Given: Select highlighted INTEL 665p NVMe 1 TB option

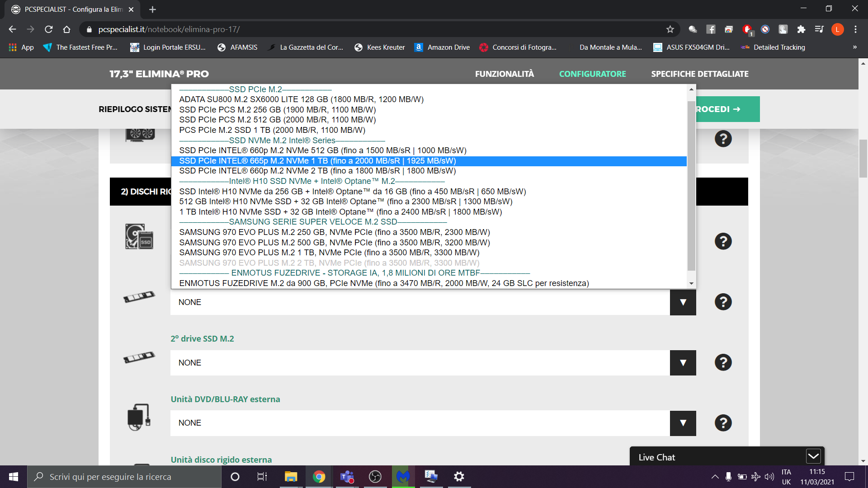Looking at the screenshot, I should pos(429,161).
